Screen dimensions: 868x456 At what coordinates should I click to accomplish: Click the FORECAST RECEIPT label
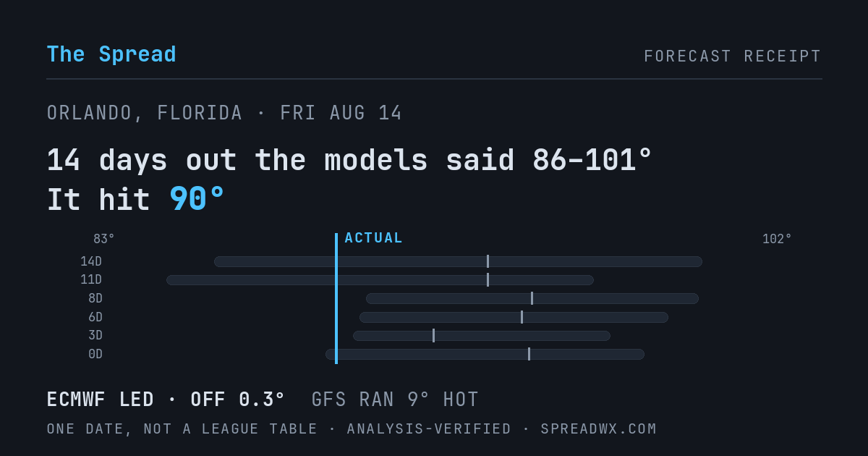(733, 56)
